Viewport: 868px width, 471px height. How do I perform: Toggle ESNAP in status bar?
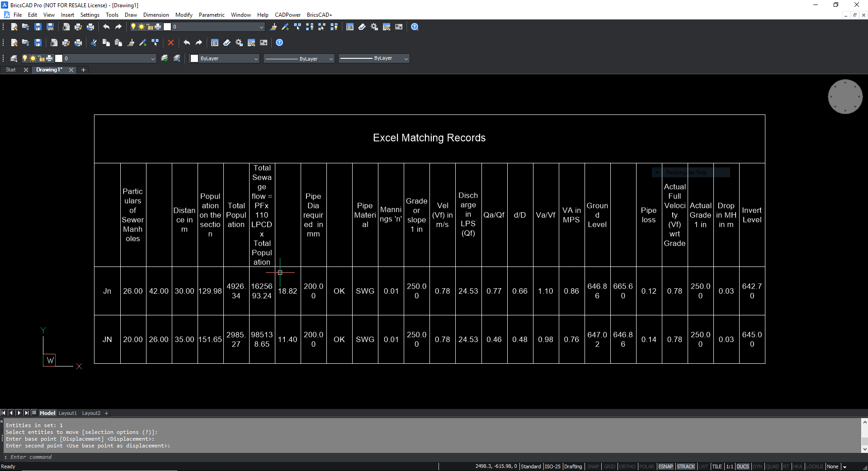[665, 466]
